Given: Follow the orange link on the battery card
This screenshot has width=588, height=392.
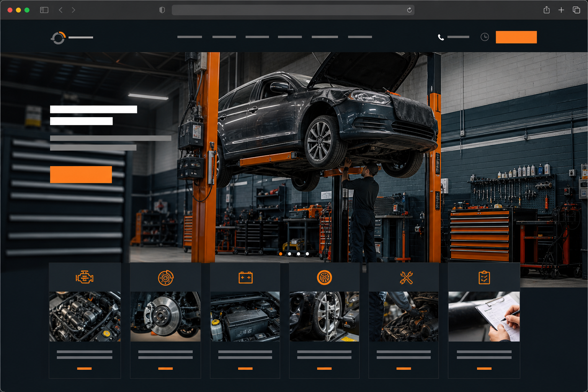Looking at the screenshot, I should tap(245, 368).
